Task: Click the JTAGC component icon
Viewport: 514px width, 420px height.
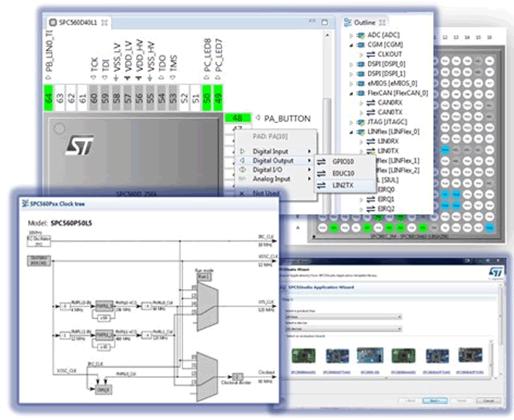Action: pyautogui.click(x=361, y=123)
